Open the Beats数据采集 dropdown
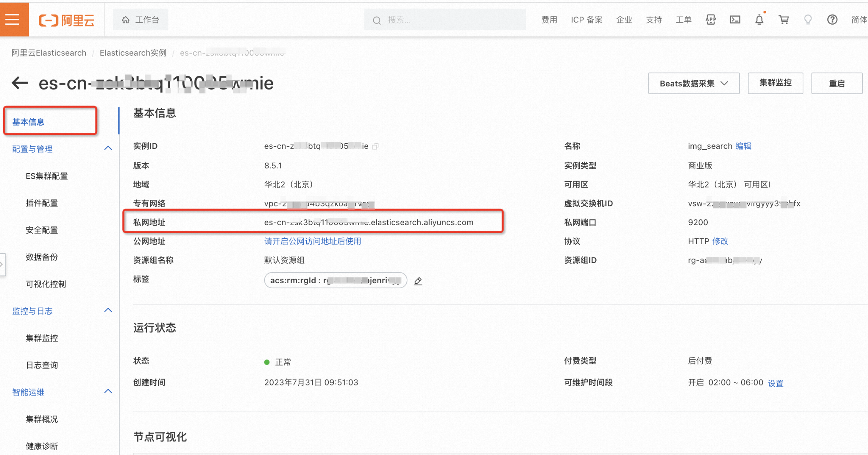Image resolution: width=868 pixels, height=455 pixels. tap(693, 83)
